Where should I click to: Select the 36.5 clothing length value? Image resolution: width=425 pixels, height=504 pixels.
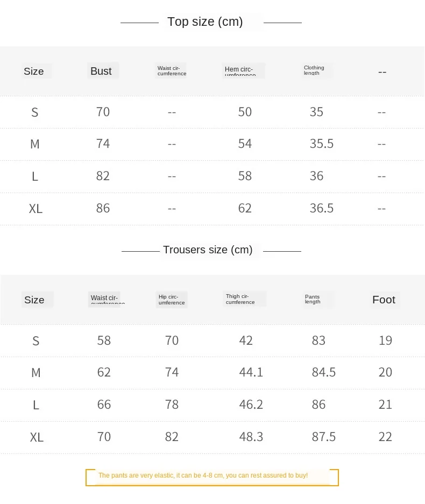(322, 208)
